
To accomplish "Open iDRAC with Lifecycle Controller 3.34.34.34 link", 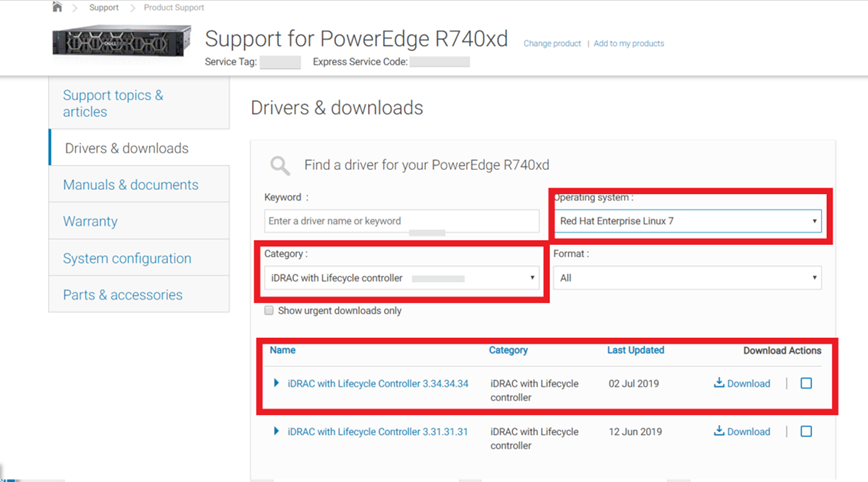I will pos(378,383).
